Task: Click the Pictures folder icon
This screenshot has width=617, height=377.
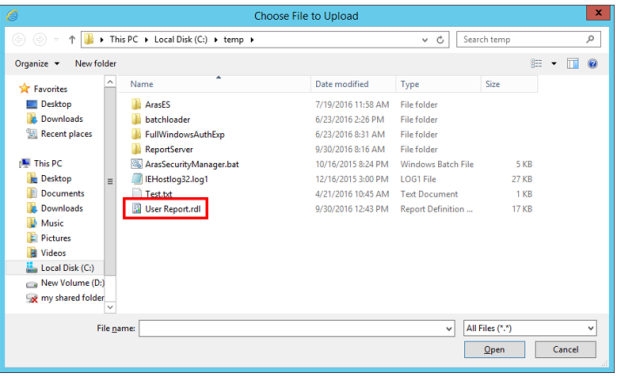Action: [31, 238]
